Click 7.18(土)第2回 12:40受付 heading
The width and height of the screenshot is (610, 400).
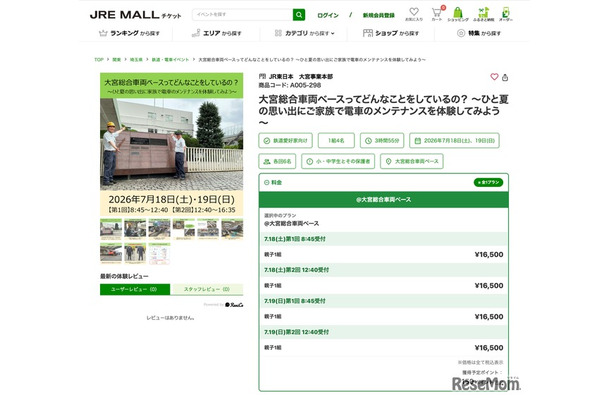(x=296, y=270)
